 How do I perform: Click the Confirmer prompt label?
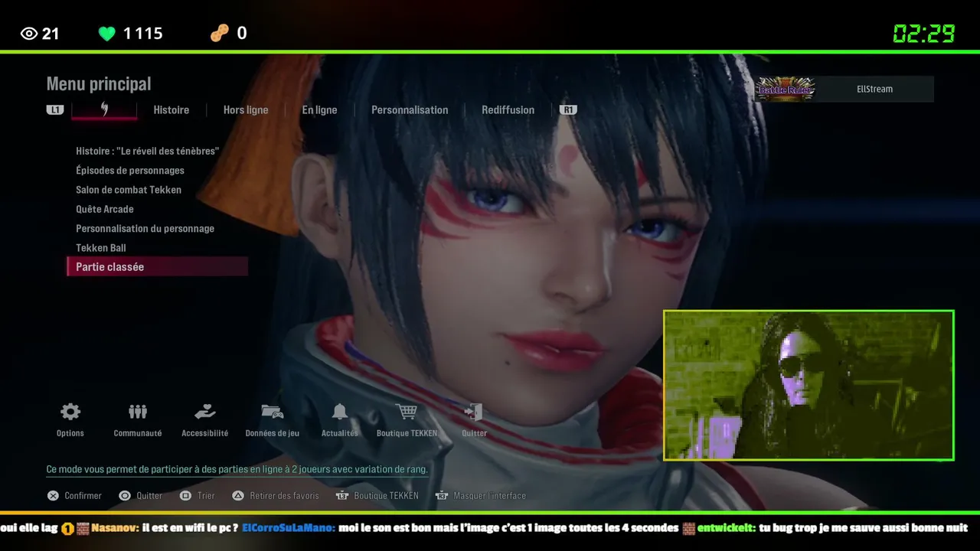[83, 496]
